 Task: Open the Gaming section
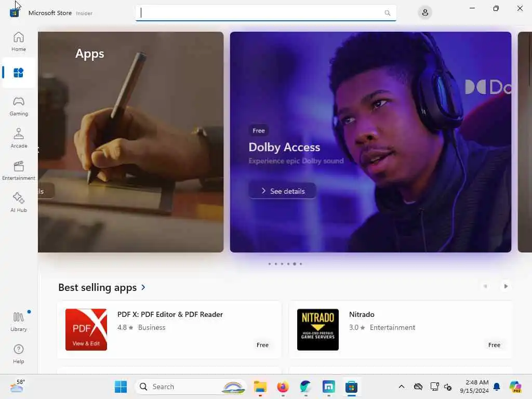click(x=19, y=106)
